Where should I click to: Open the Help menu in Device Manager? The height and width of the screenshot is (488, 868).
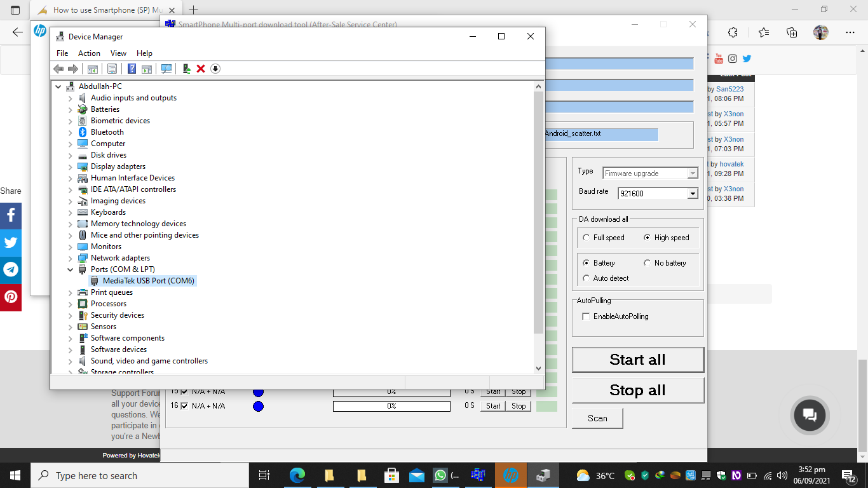point(144,53)
